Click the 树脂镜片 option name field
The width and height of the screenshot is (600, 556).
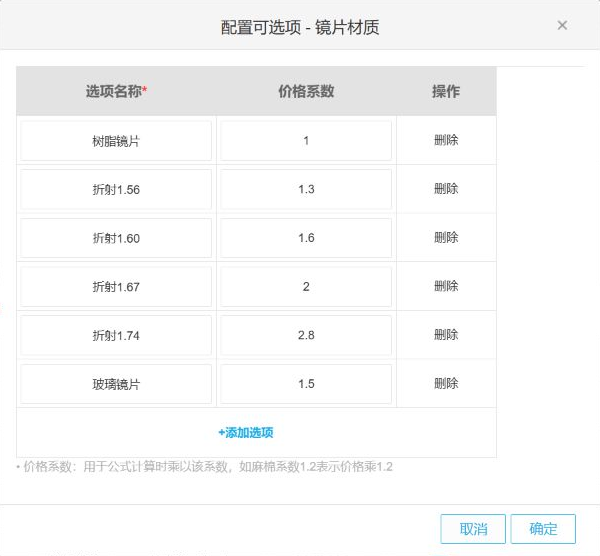(116, 140)
